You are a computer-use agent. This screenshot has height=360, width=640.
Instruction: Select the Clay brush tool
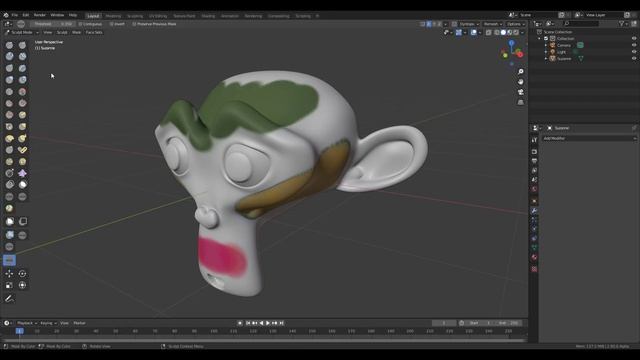[9, 56]
